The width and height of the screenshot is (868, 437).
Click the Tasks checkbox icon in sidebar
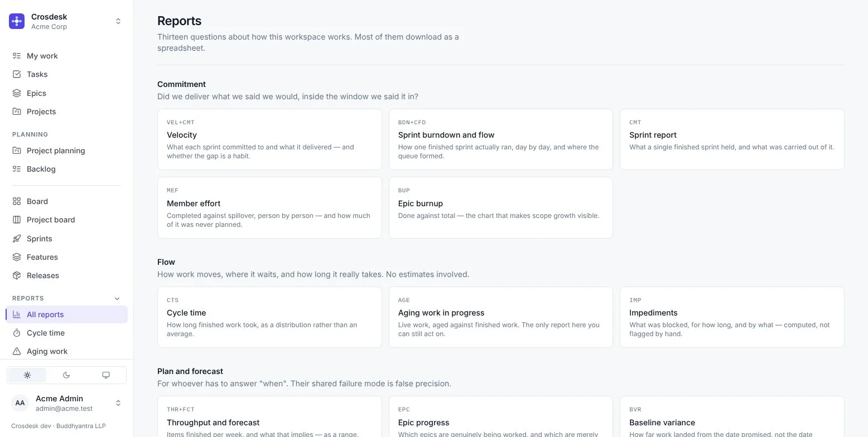coord(17,74)
